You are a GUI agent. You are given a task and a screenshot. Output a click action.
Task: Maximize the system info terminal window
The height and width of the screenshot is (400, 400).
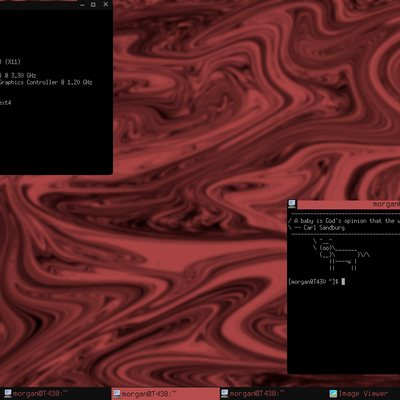click(x=93, y=5)
